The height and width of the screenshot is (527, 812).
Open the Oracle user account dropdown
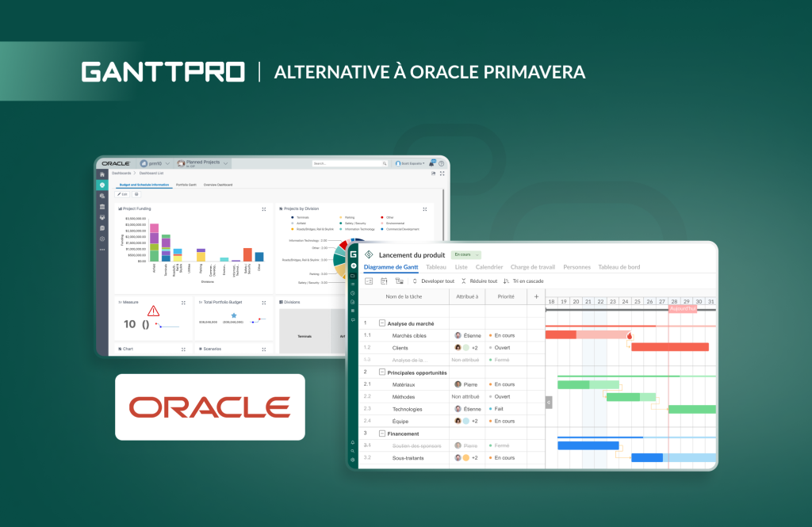tap(410, 163)
